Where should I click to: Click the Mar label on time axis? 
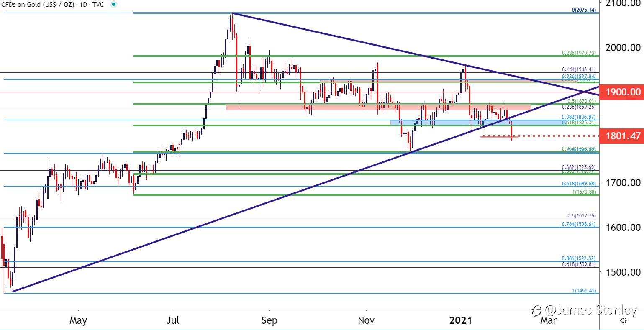tap(549, 320)
